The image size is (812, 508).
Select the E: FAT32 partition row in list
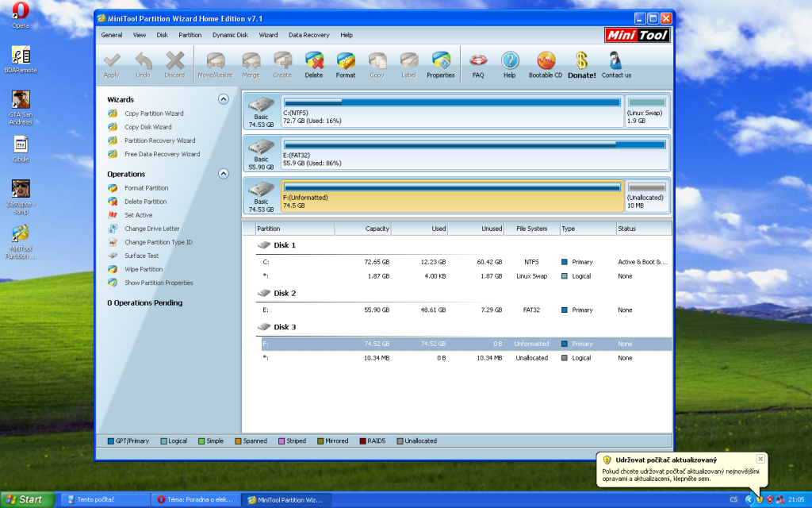point(465,310)
